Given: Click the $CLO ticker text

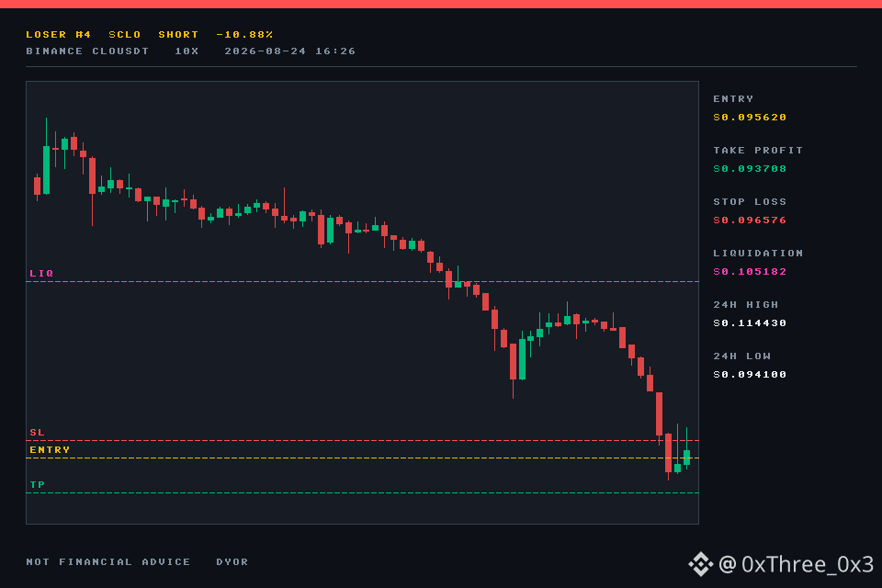Looking at the screenshot, I should (x=125, y=35).
